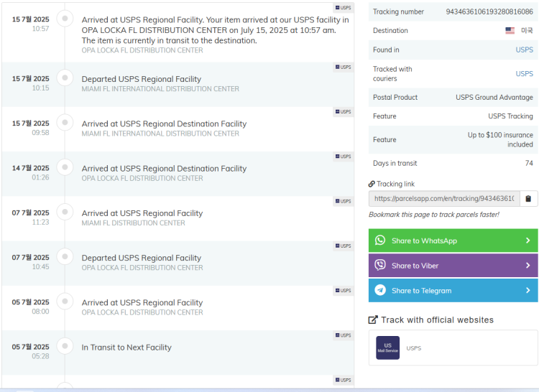Click 'Arrived at USPS Regional Facility' 07 Jul 11:23

click(x=142, y=213)
